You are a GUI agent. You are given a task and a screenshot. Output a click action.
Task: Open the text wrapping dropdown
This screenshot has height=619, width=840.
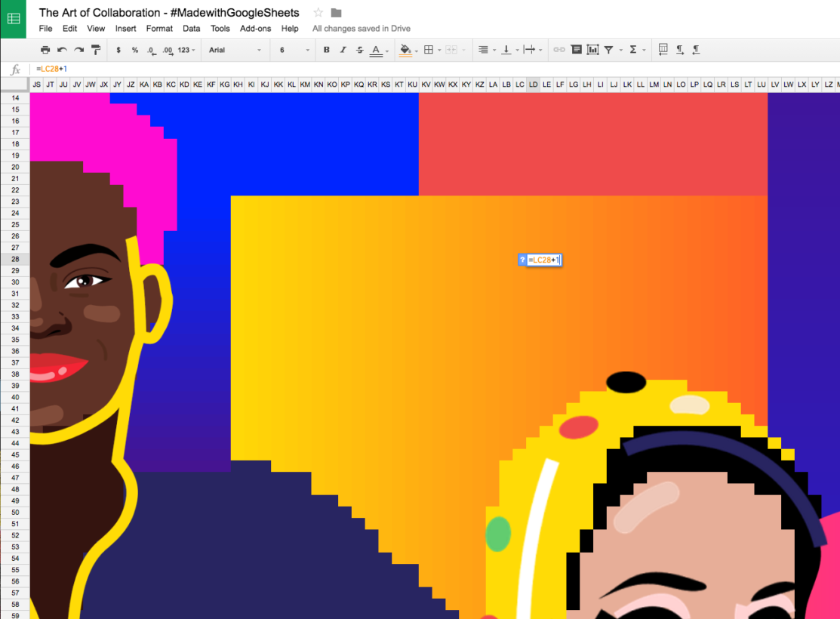pos(533,50)
